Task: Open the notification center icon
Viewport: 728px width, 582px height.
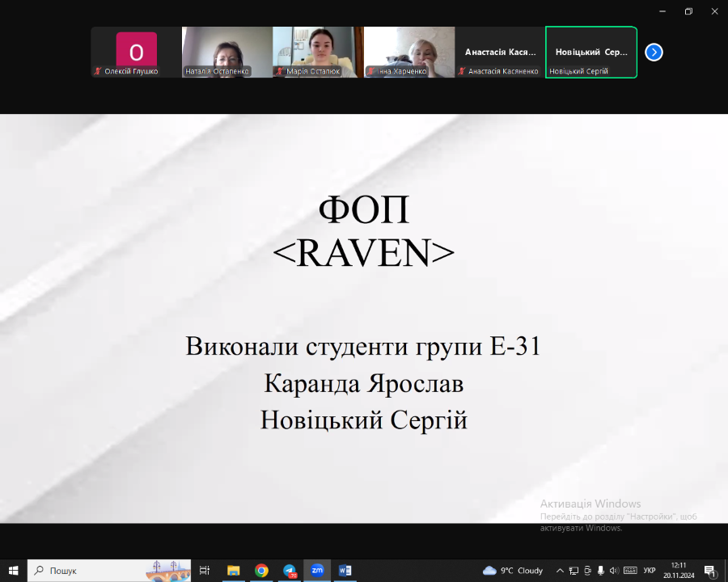Action: [710, 571]
